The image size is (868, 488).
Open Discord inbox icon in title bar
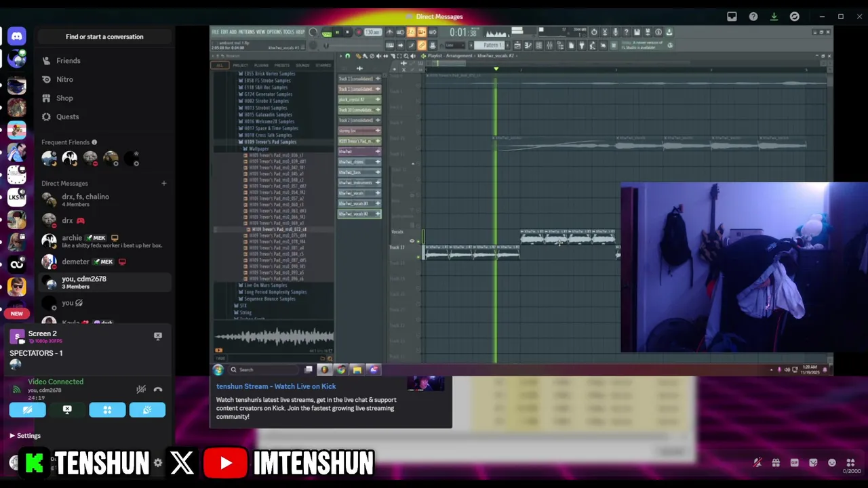pyautogui.click(x=732, y=17)
